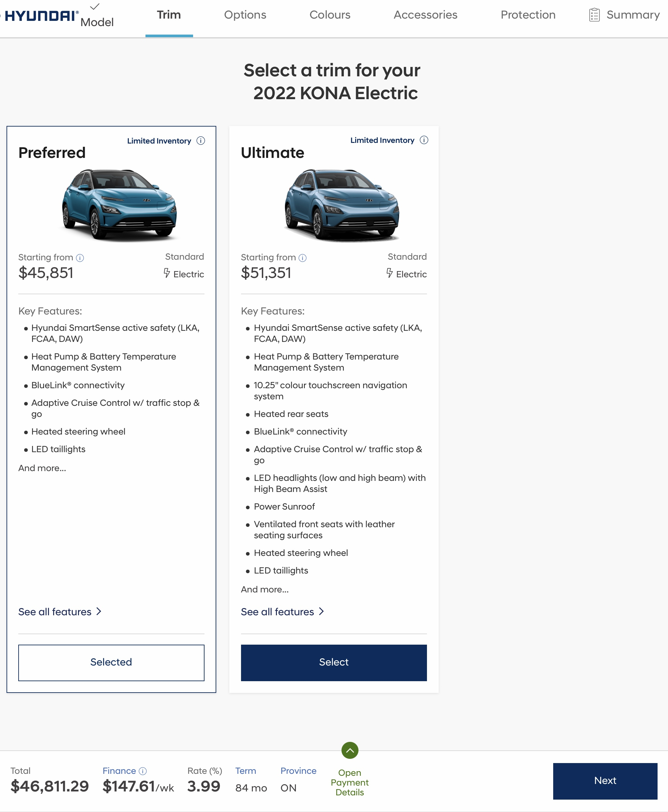The height and width of the screenshot is (812, 668).
Task: Click the Preferred trim car image
Action: click(x=119, y=205)
